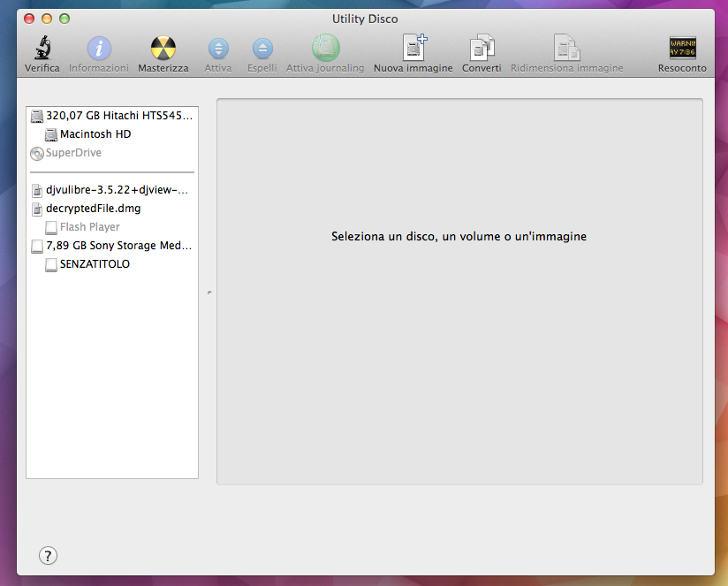
Task: Open the Informazioni info icon
Action: click(x=99, y=49)
